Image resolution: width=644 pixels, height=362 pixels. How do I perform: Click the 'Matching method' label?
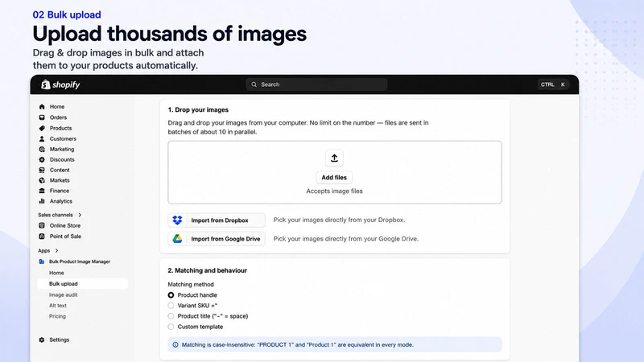pyautogui.click(x=191, y=285)
